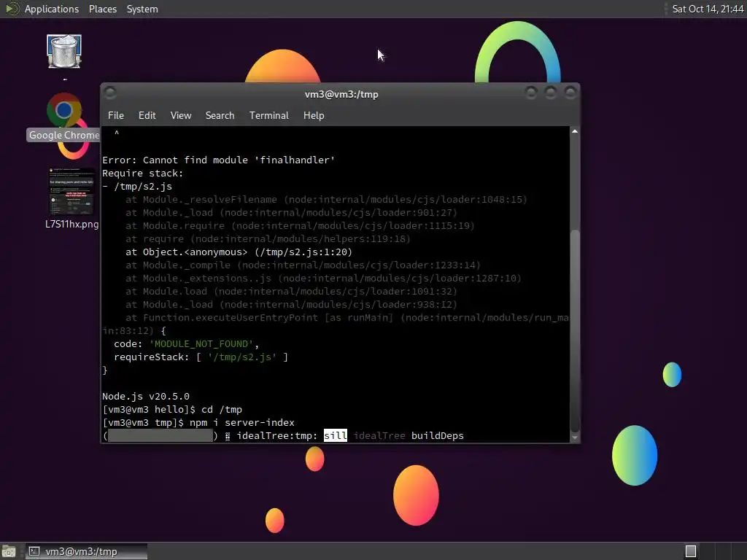Click the terminal window menu button at title bar left
The image size is (747, 560).
110,93
